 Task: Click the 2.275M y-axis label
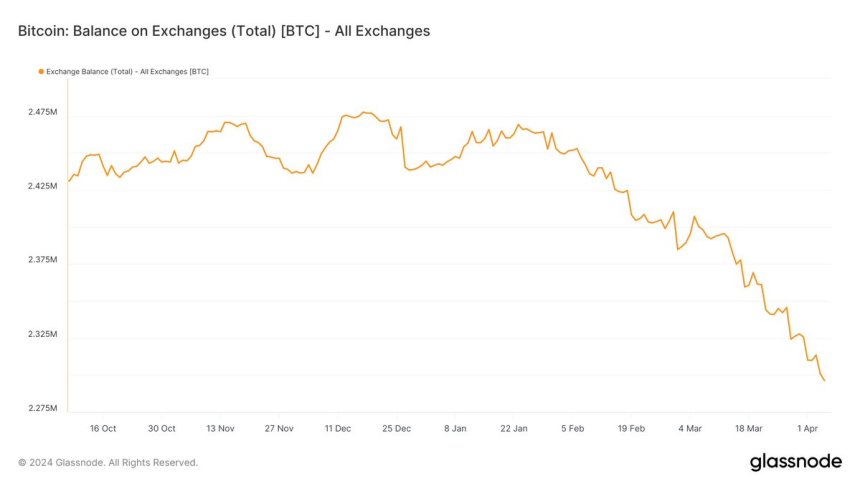tap(43, 408)
